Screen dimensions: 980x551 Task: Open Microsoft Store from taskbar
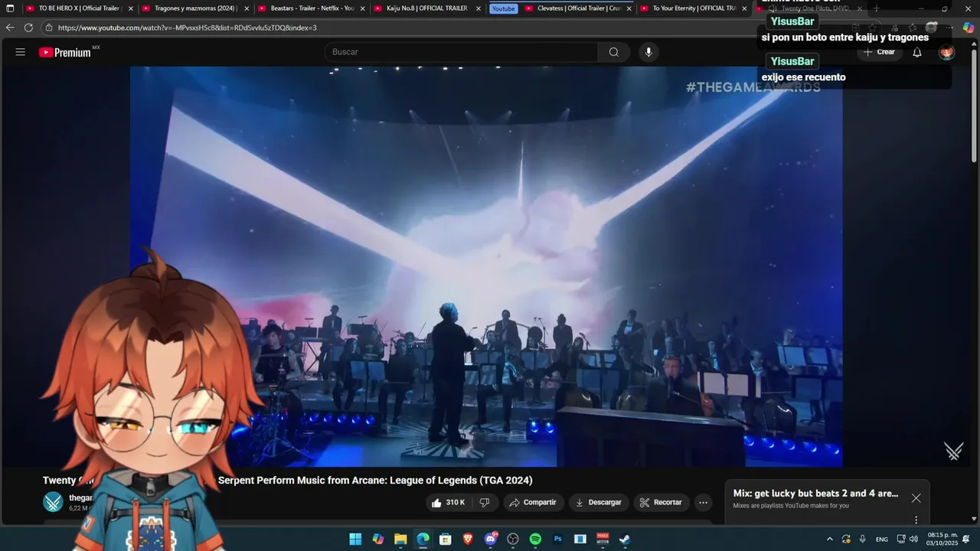point(445,539)
